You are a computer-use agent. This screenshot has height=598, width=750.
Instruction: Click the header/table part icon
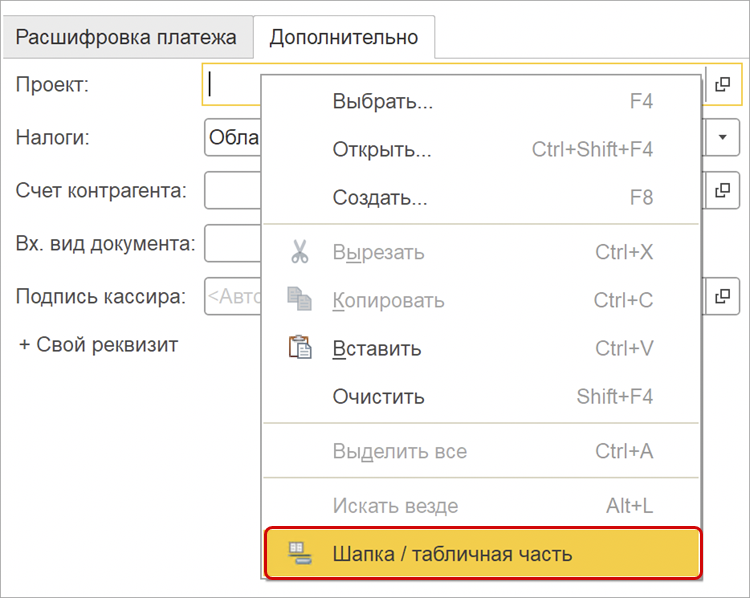pyautogui.click(x=299, y=553)
